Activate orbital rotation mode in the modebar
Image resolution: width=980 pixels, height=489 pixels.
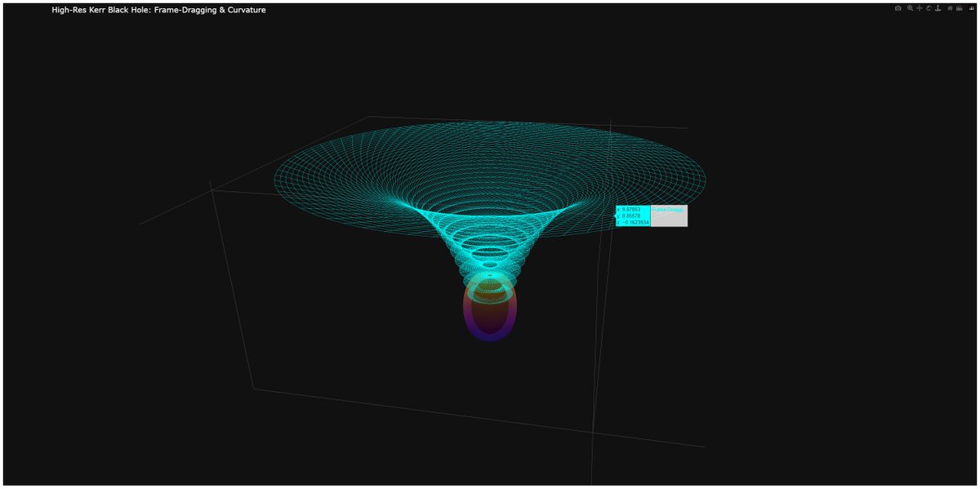929,8
